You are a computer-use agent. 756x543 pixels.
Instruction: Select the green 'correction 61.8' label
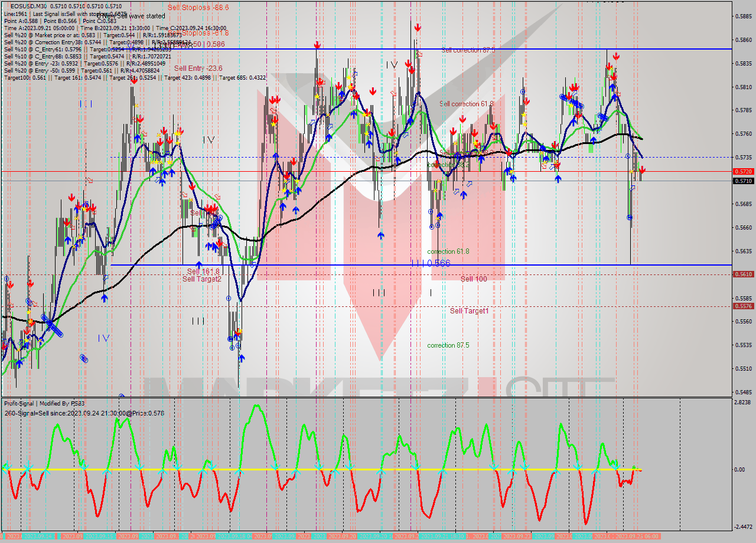448,251
